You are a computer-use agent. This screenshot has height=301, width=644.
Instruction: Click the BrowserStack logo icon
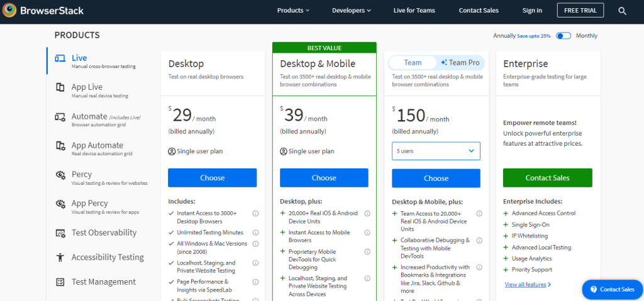(x=9, y=10)
